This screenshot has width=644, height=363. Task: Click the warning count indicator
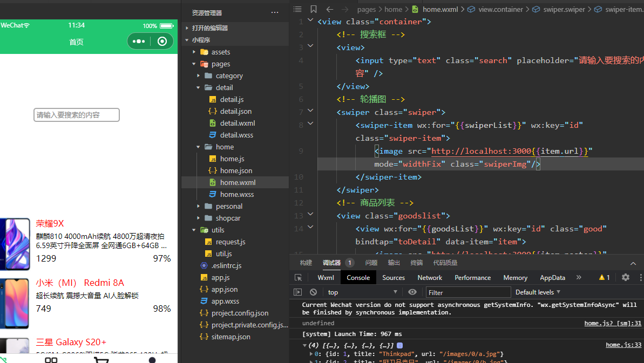[604, 278]
